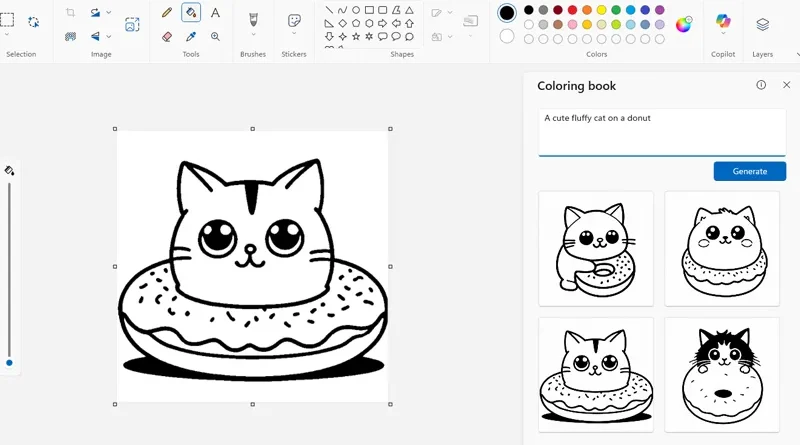Image resolution: width=800 pixels, height=445 pixels.
Task: Click the fill tolerance slider handle
Action: [9, 363]
